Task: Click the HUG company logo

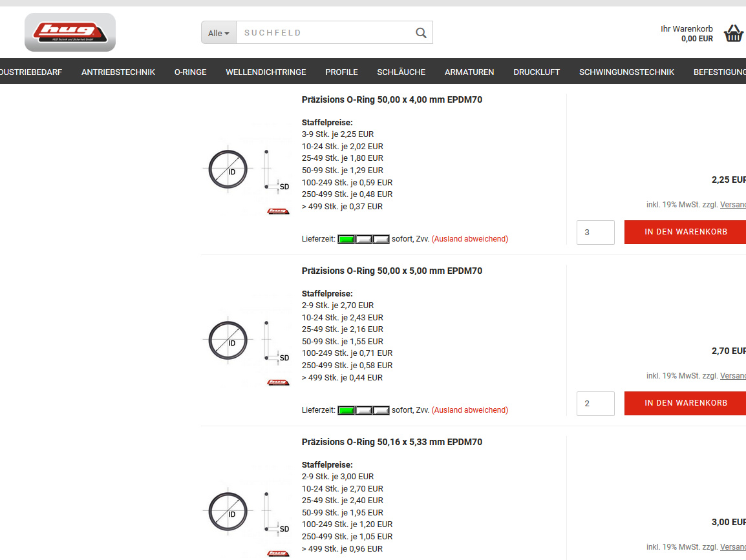Action: (70, 32)
